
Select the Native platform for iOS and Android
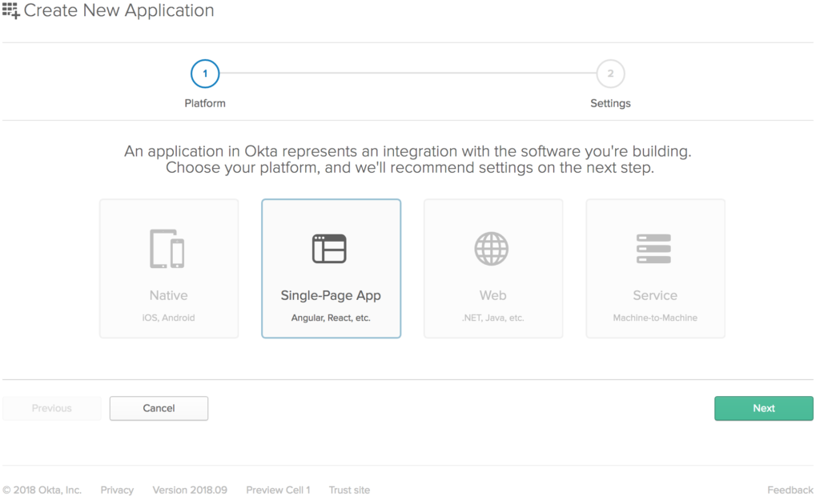click(168, 268)
